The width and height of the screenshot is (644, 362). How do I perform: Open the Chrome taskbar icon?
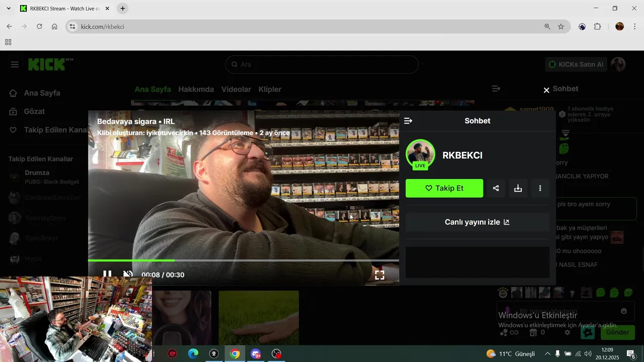[x=235, y=354]
